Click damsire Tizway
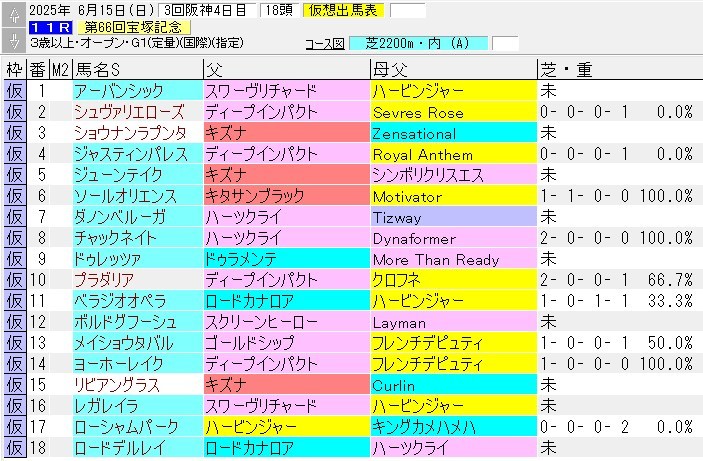Viewport: 703px width, 461px height. click(454, 217)
